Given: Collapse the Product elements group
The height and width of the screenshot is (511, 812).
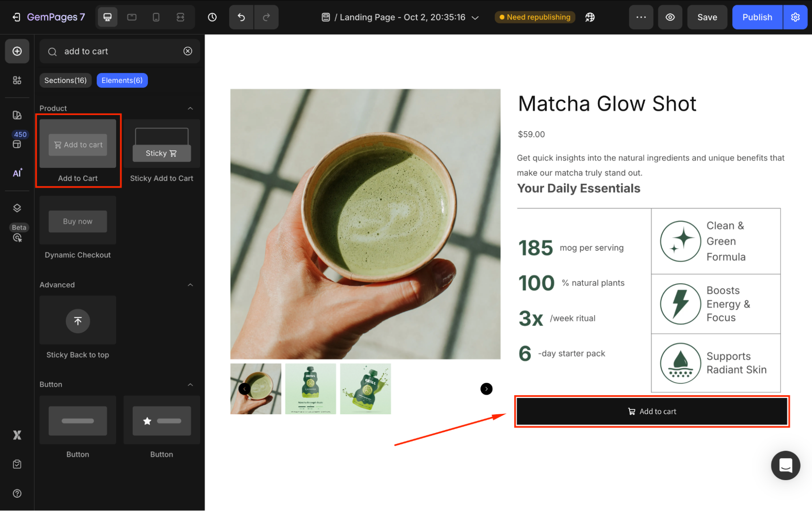Looking at the screenshot, I should pos(190,108).
